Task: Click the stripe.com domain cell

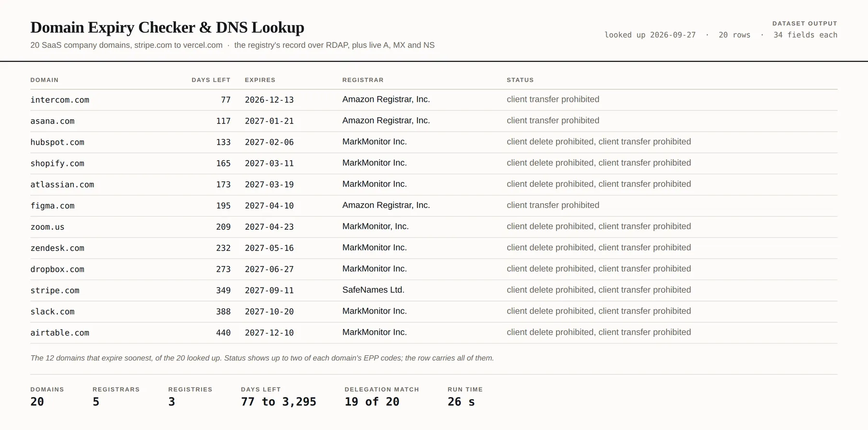Action: (x=55, y=291)
